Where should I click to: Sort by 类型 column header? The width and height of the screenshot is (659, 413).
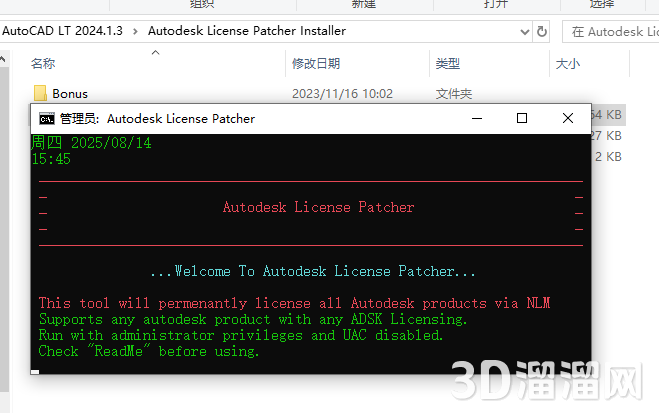[x=448, y=64]
